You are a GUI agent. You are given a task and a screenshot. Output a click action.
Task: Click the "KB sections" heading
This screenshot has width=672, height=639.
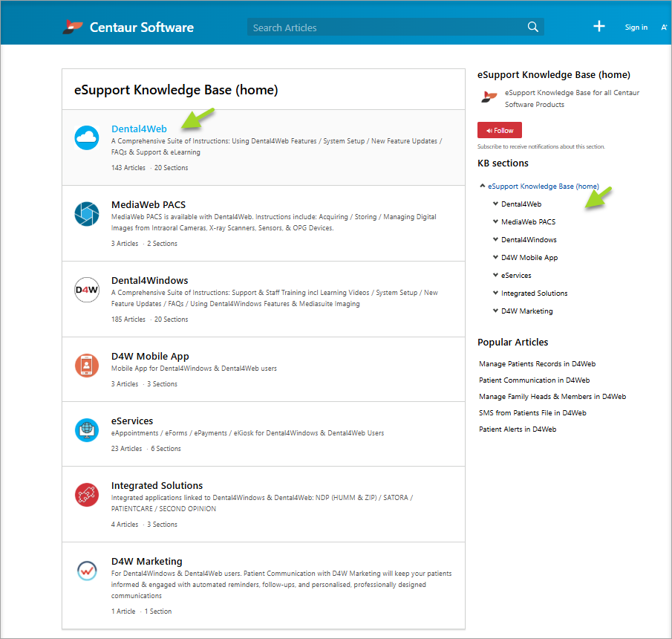click(x=503, y=163)
